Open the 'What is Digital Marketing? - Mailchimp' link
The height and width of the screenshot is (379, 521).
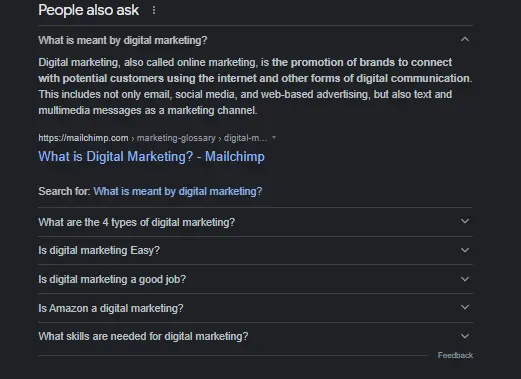pyautogui.click(x=151, y=156)
